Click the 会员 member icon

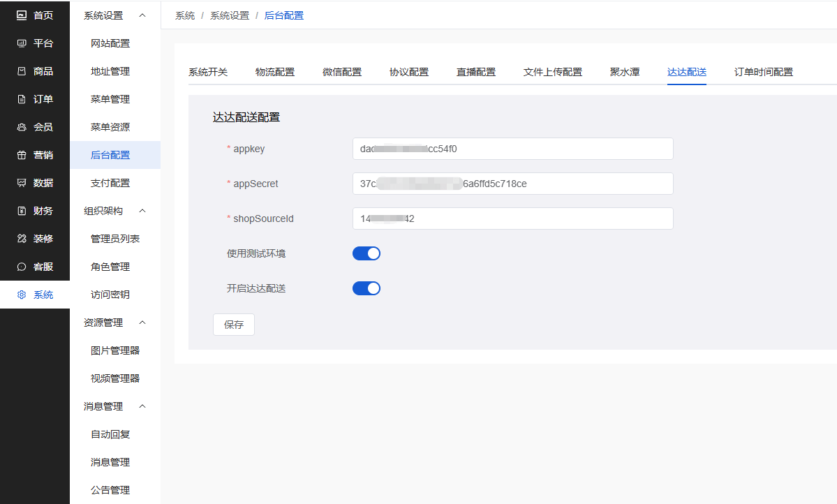[22, 127]
